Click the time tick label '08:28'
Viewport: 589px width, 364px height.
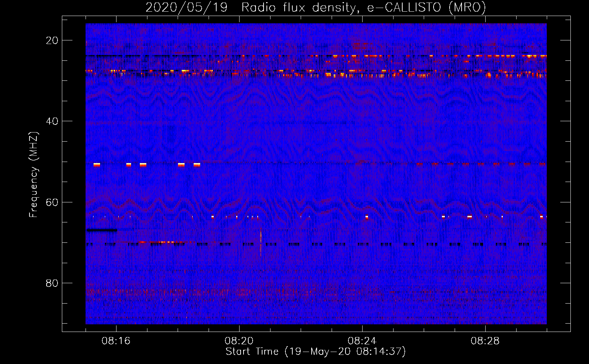click(485, 341)
